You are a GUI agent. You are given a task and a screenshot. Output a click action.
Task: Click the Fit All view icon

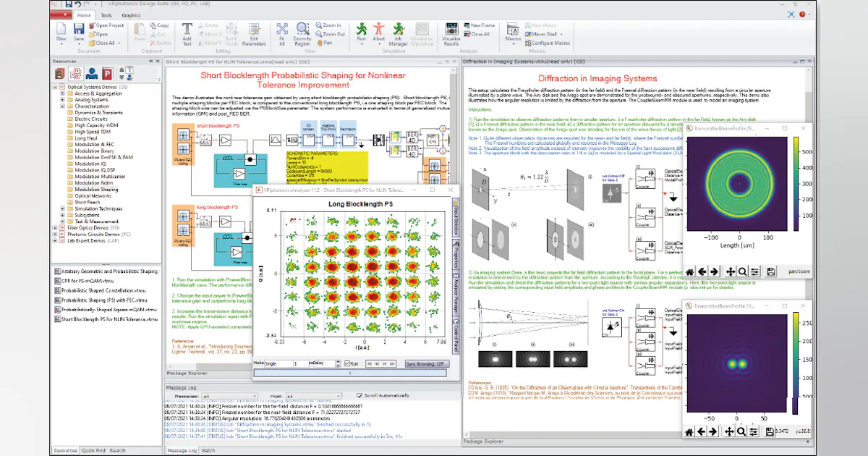pos(282,30)
